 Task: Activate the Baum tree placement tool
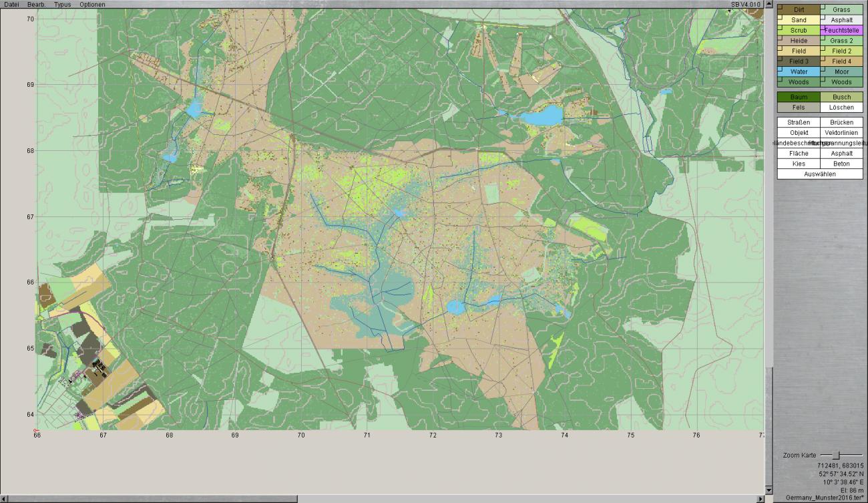[799, 97]
